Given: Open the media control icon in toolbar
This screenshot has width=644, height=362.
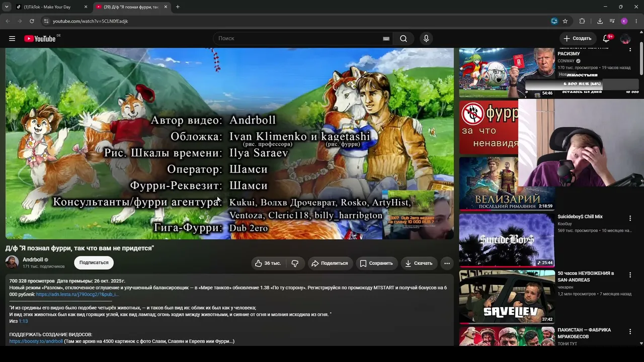Looking at the screenshot, I should pos(612,21).
